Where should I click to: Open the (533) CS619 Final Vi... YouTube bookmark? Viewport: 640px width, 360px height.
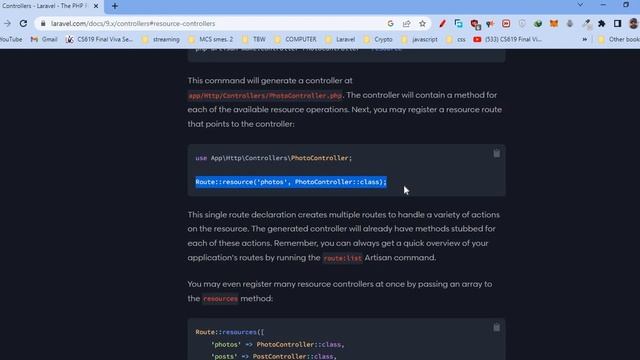[x=508, y=39]
